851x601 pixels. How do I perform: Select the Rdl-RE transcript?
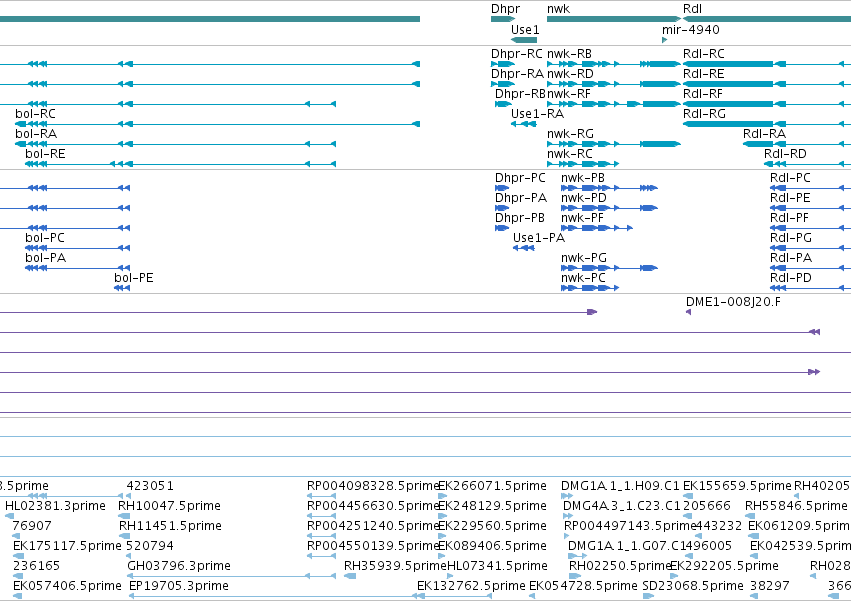[x=766, y=84]
